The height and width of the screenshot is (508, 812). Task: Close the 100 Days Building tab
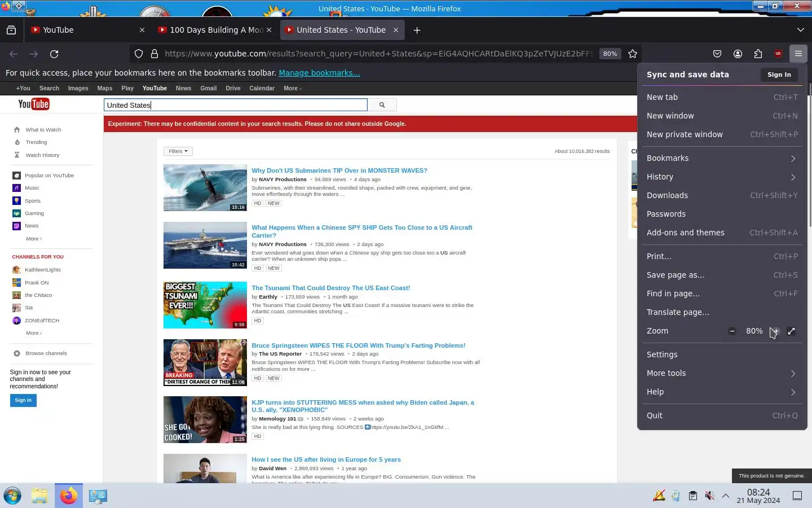click(269, 30)
